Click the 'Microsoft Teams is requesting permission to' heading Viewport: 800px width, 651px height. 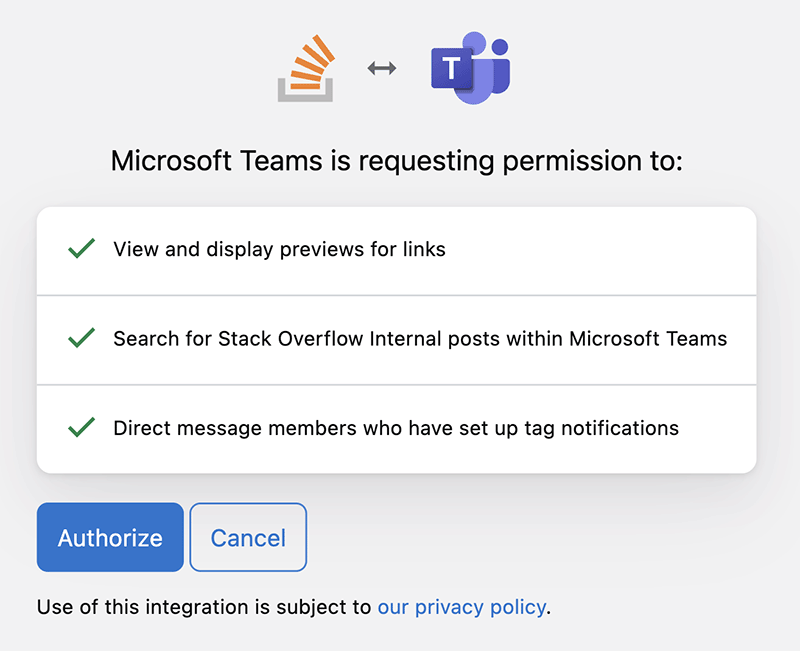point(396,161)
